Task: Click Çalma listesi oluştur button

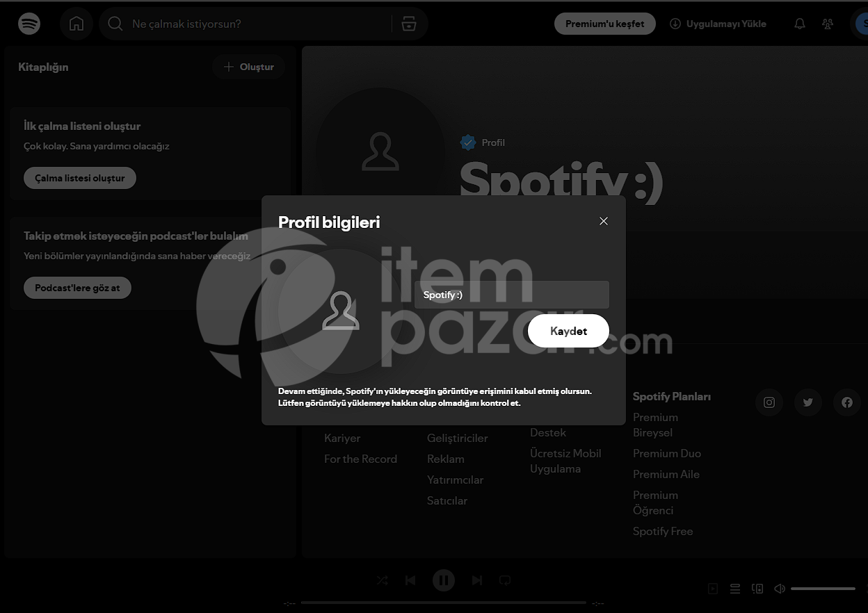Action: click(x=80, y=178)
